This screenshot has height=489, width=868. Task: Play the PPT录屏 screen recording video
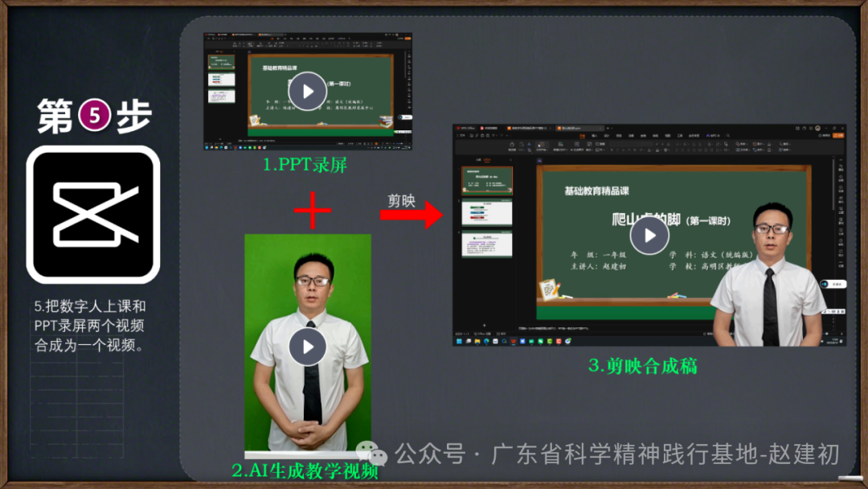pos(308,91)
